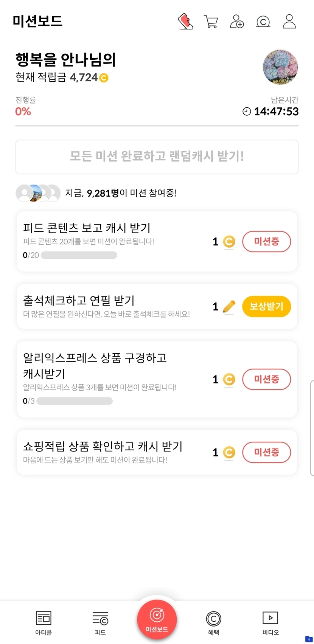Tap the pencil reward icon
This screenshot has width=314, height=644.
pyautogui.click(x=229, y=307)
